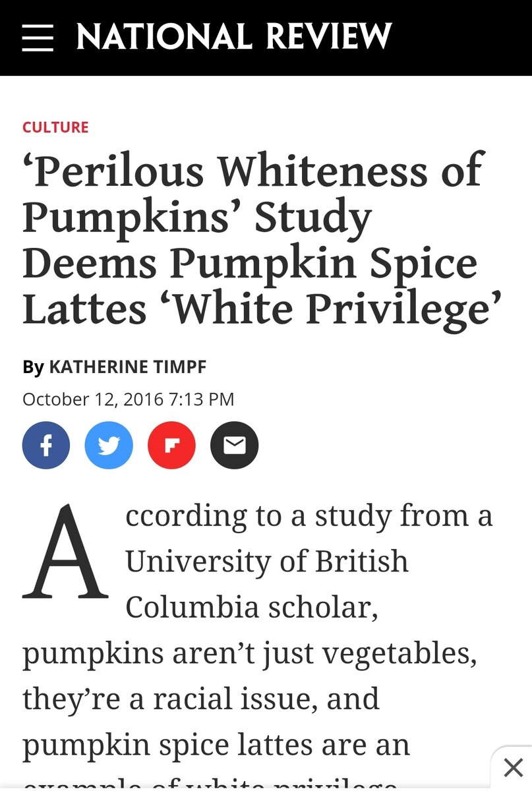Image resolution: width=532 pixels, height=791 pixels.
Task: Click the 'Perilous Whiteness of' headline line
Action: tap(253, 170)
